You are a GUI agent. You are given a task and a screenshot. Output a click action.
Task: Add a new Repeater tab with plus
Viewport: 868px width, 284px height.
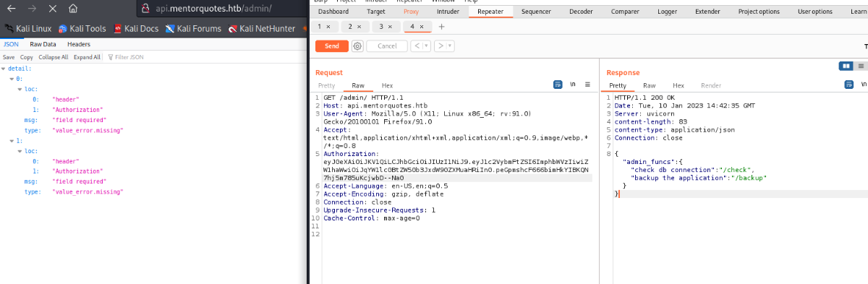(441, 27)
